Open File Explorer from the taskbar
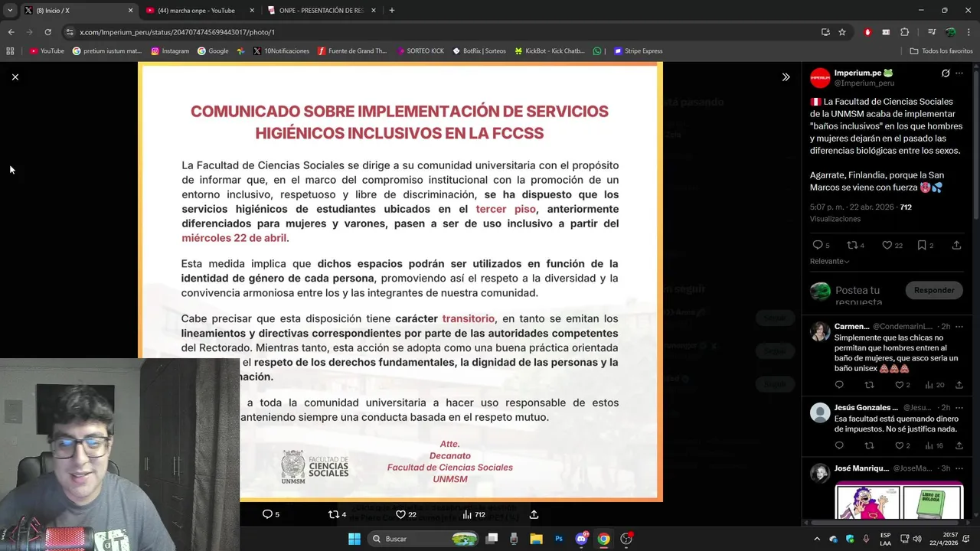Viewport: 980px width, 551px height. coord(536,539)
